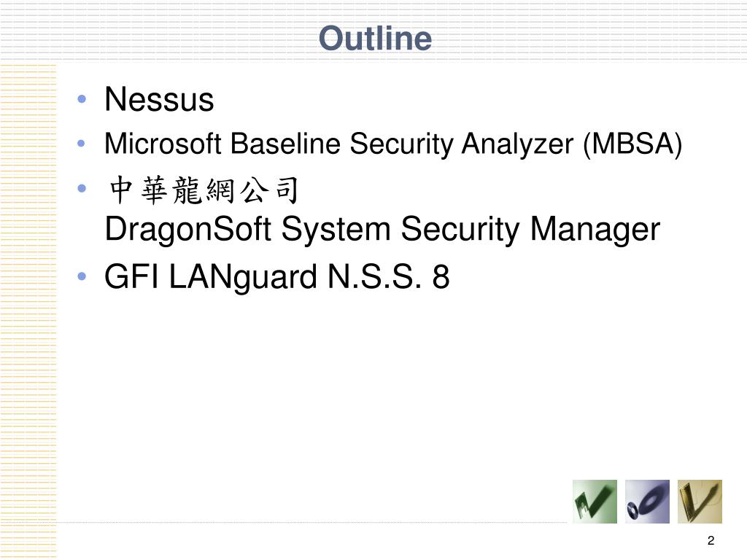
Task: Click the dotted footer divider line
Action: 312,522
